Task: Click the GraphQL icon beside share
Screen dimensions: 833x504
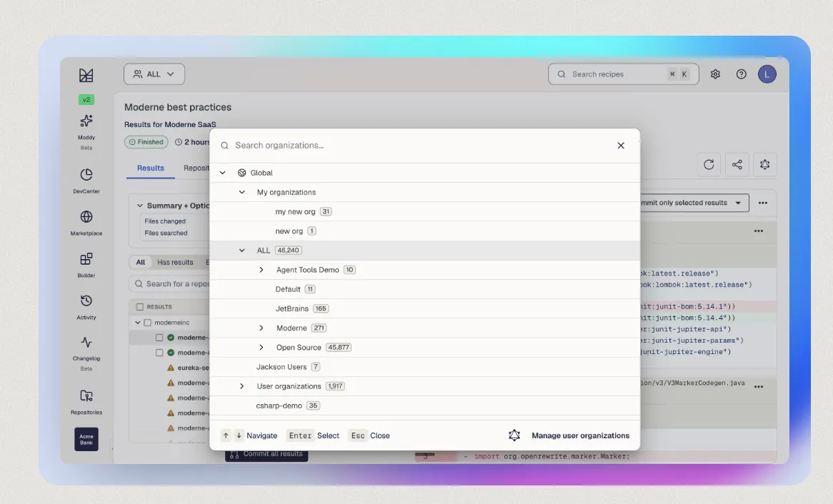Action: (x=764, y=165)
